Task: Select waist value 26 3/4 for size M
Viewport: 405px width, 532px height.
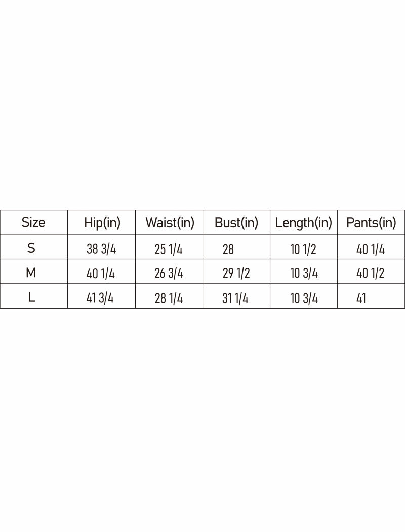Action: tap(169, 274)
